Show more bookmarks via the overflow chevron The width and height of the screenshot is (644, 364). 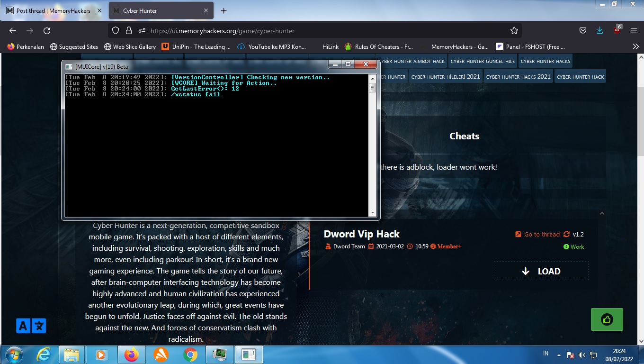635,46
